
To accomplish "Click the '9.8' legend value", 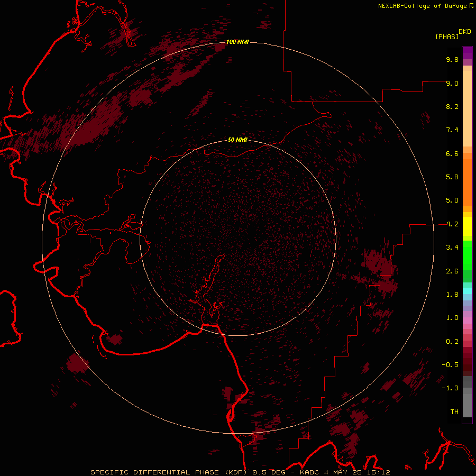I will click(452, 59).
